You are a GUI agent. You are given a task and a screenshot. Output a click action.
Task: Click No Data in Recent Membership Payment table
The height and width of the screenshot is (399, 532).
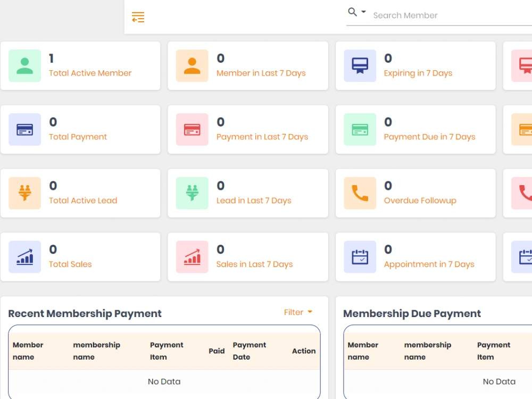click(x=164, y=381)
